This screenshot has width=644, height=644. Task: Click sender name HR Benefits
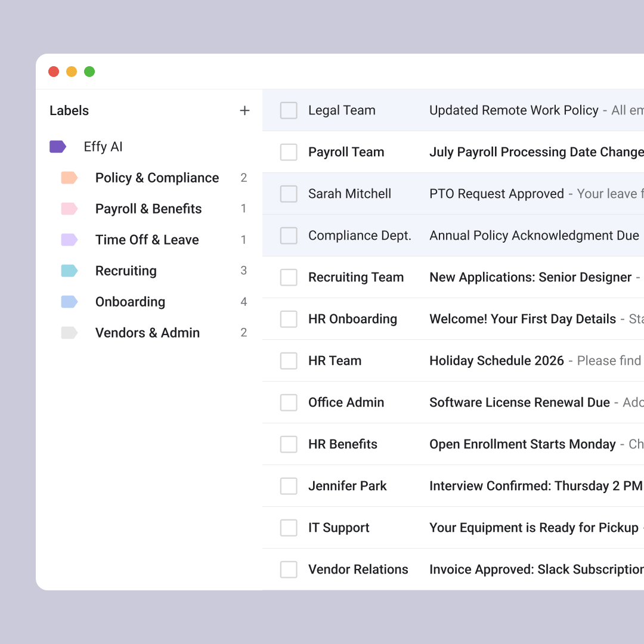tap(342, 444)
